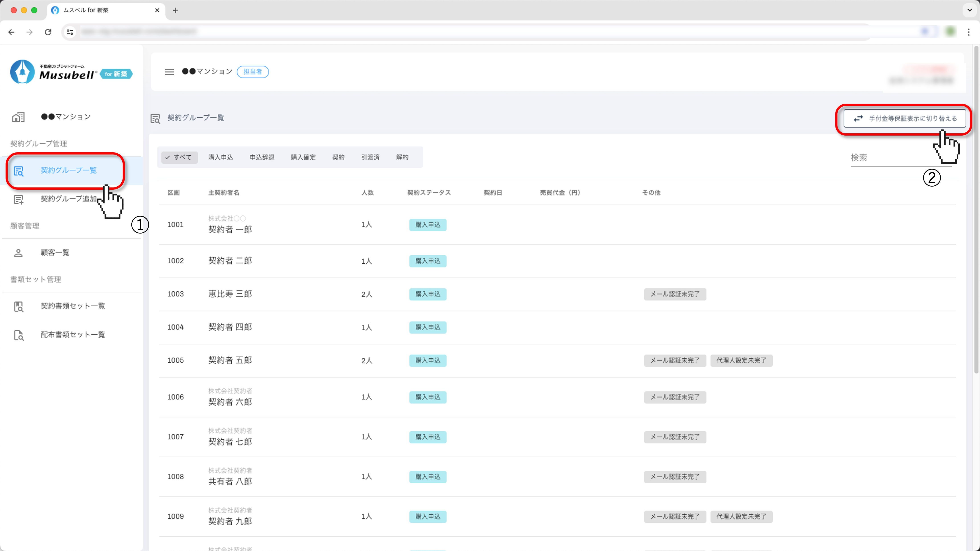Filter list by 購入確定
This screenshot has height=551, width=980.
303,157
